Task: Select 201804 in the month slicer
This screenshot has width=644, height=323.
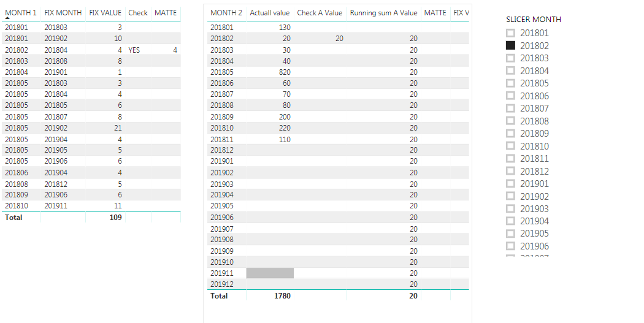Action: [510, 70]
